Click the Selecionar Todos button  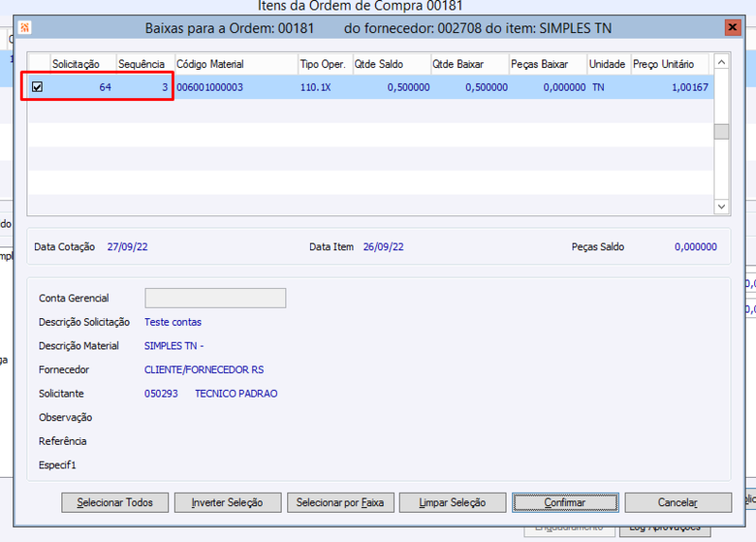pos(114,502)
